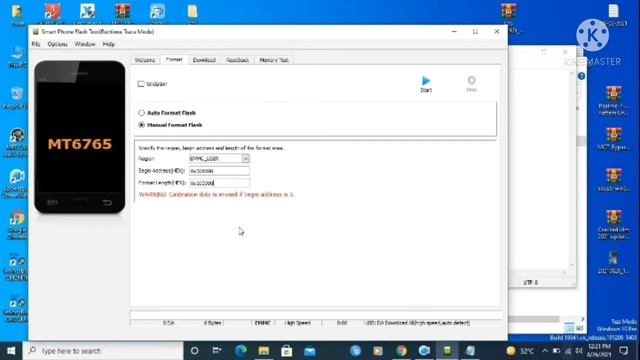Open the MCT Bypass archive desktop icon
This screenshot has height=360, width=640.
coord(613,139)
